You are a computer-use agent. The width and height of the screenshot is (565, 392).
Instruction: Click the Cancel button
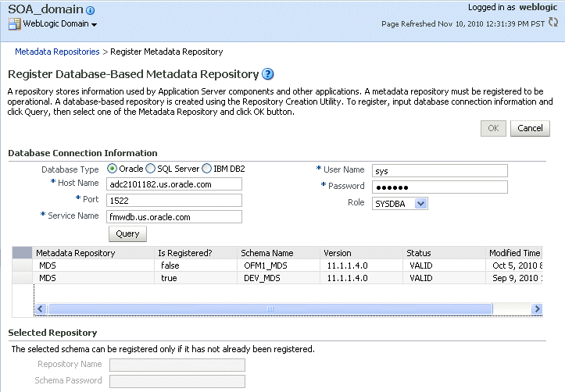point(530,128)
